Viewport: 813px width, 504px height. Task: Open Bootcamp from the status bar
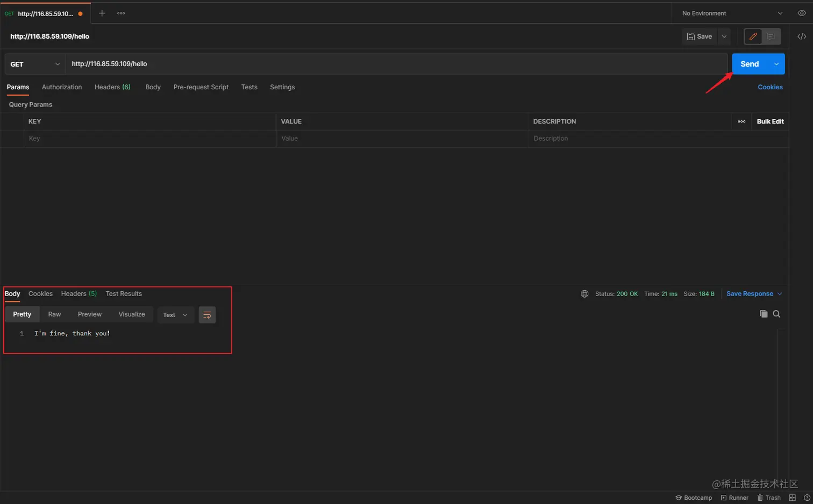[x=694, y=498]
